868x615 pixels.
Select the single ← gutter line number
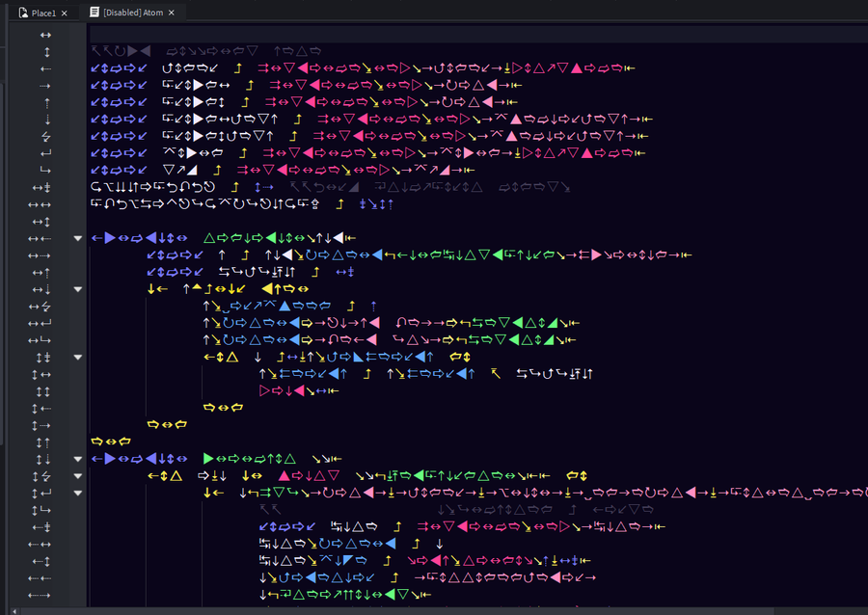[x=45, y=69]
